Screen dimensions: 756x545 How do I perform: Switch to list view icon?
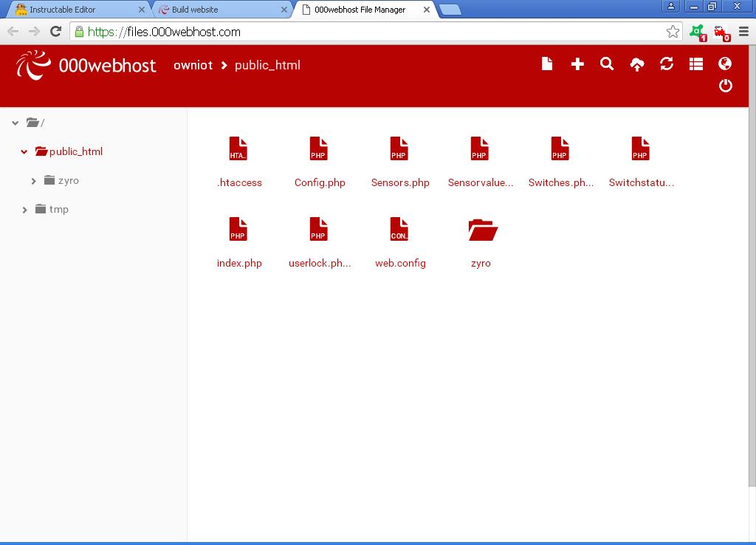[x=695, y=64]
